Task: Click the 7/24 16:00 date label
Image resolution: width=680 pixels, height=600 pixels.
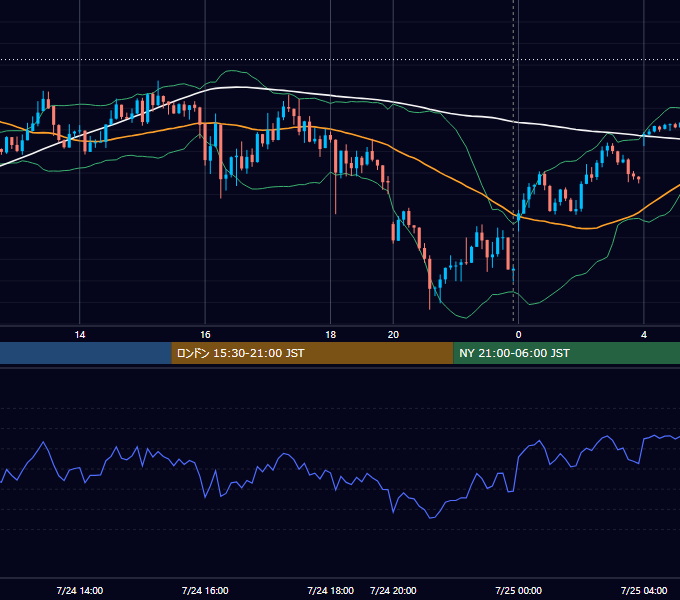Action: (x=205, y=590)
